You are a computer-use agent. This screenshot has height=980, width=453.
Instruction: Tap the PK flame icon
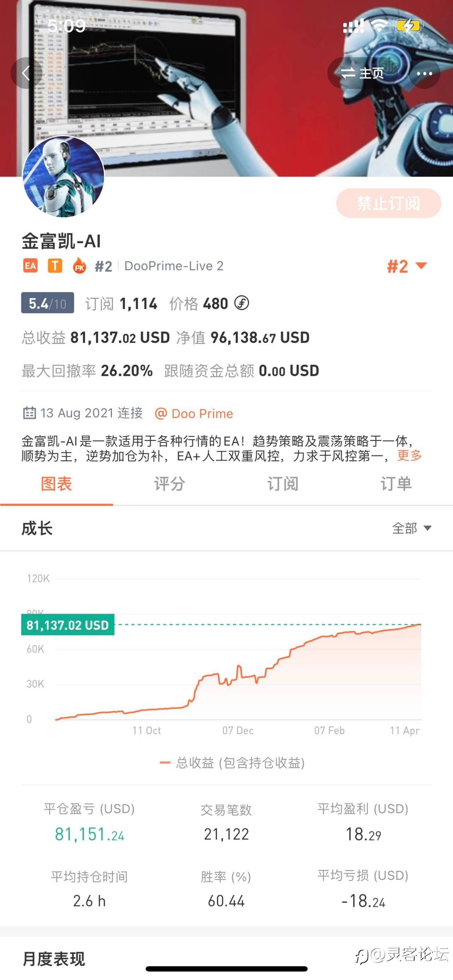click(79, 265)
